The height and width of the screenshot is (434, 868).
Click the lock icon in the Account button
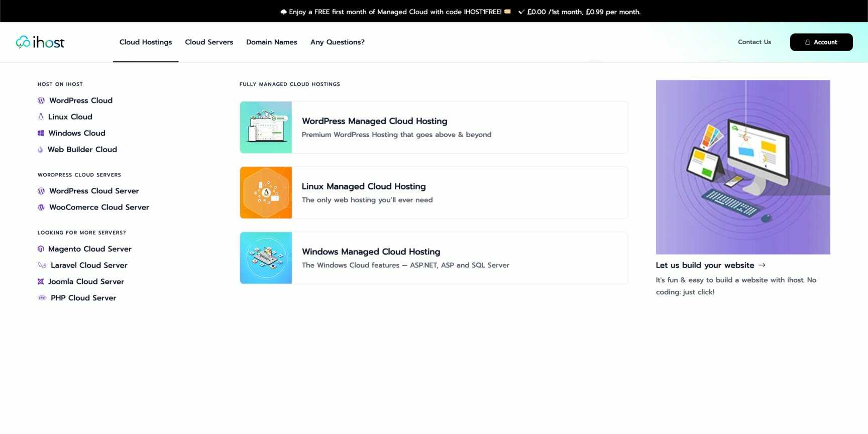[808, 42]
